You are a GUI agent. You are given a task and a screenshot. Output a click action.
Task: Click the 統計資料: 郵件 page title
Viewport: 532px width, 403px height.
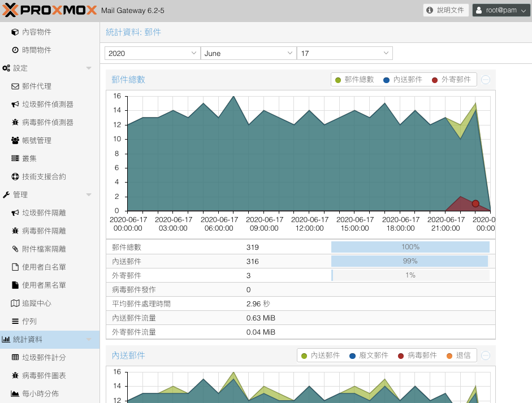pos(133,32)
